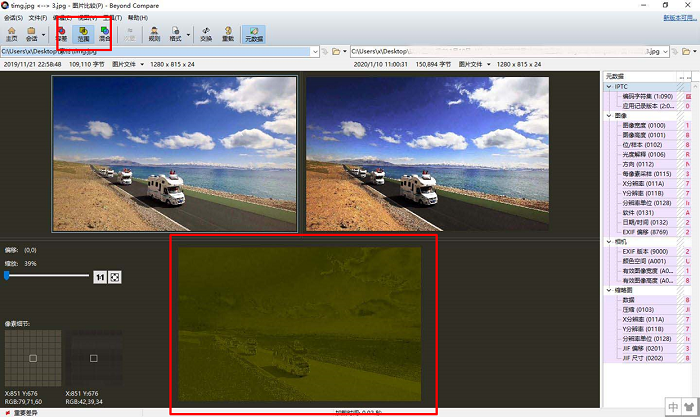Focus the right file path field
Image resolution: width=700 pixels, height=417 pixels.
point(505,51)
